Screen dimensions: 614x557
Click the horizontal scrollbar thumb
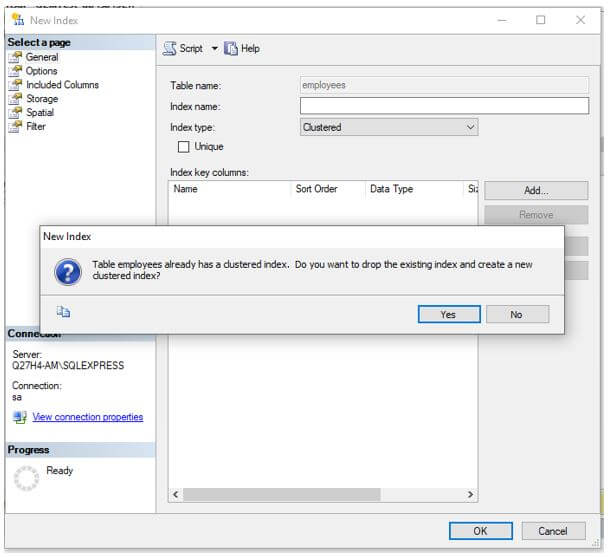282,494
